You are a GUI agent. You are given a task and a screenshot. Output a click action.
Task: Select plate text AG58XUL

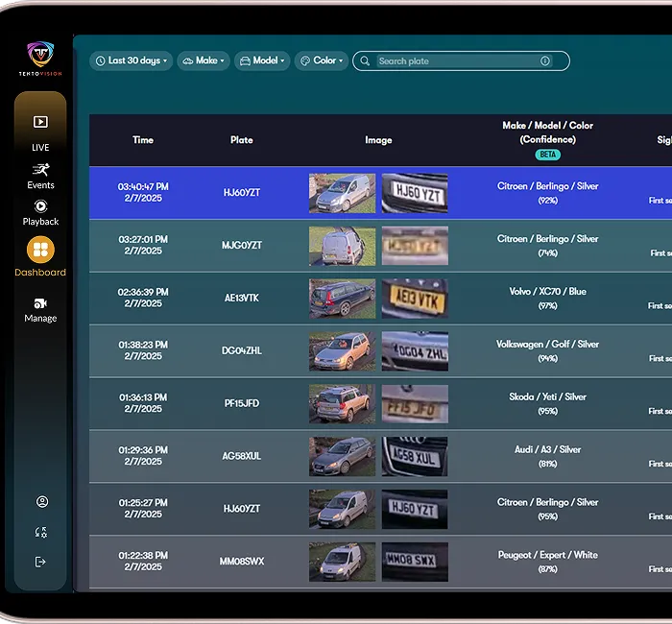(242, 456)
